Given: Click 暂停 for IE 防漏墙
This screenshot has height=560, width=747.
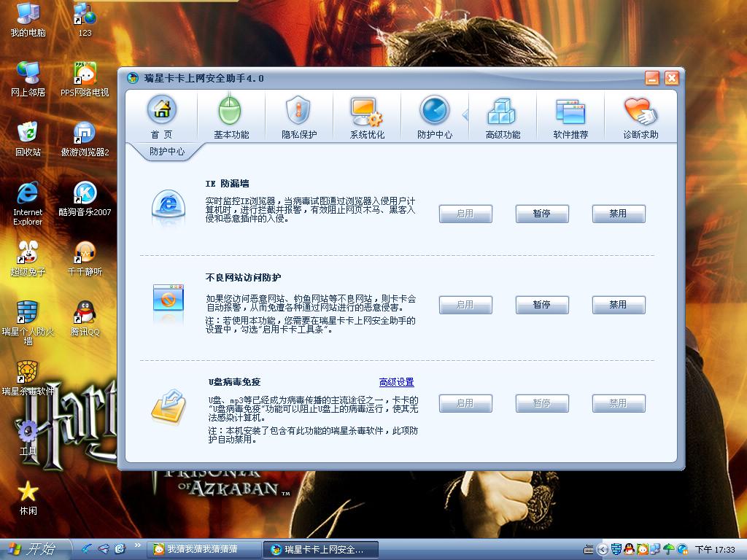Looking at the screenshot, I should click(542, 214).
